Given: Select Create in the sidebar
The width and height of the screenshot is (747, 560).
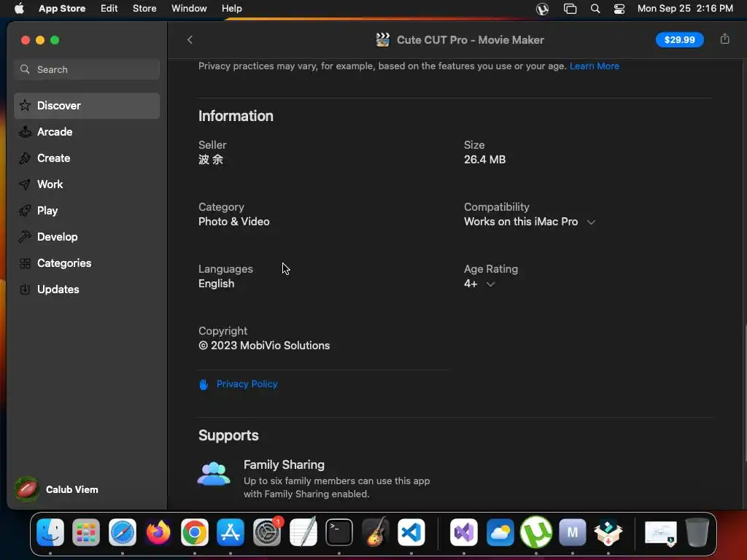Looking at the screenshot, I should click(x=87, y=158).
